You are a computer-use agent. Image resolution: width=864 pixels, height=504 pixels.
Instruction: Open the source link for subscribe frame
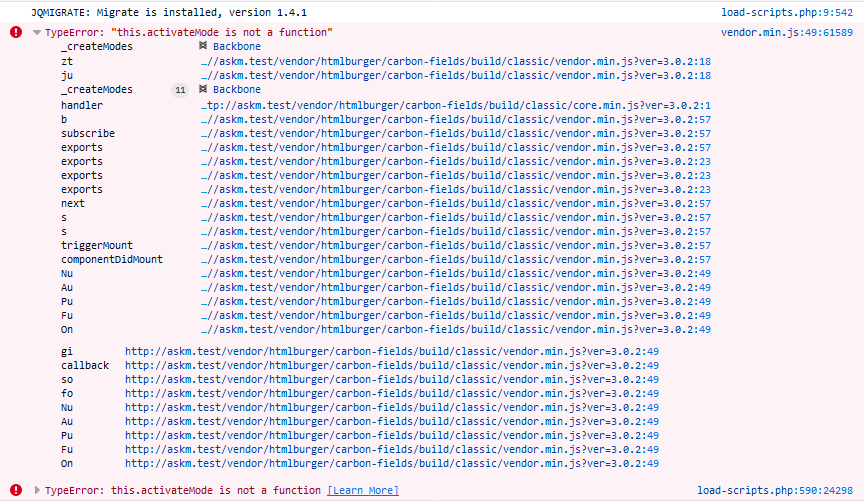click(x=456, y=133)
